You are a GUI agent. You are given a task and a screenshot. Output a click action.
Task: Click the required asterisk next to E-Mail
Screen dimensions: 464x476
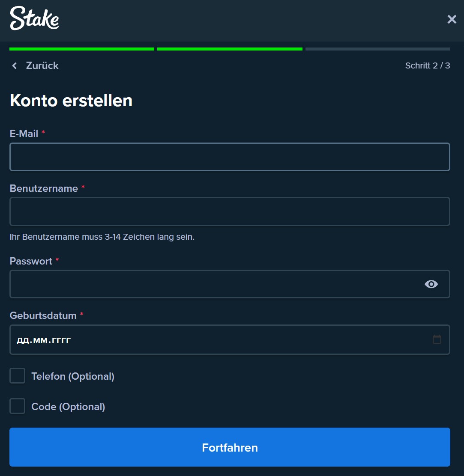[x=43, y=133]
